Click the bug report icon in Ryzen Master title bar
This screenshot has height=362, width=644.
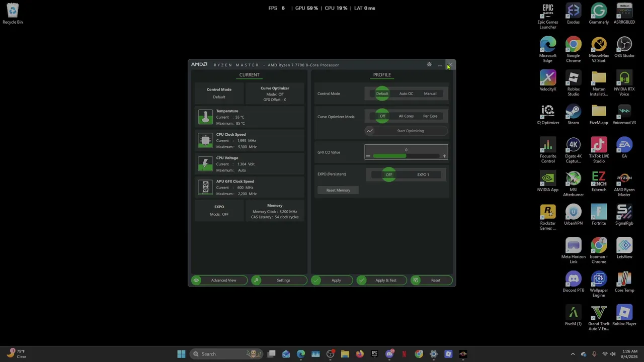pyautogui.click(x=429, y=65)
